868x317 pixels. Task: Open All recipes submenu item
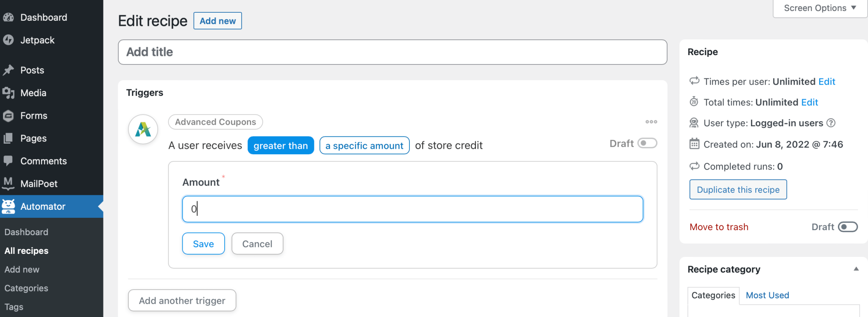(x=26, y=250)
